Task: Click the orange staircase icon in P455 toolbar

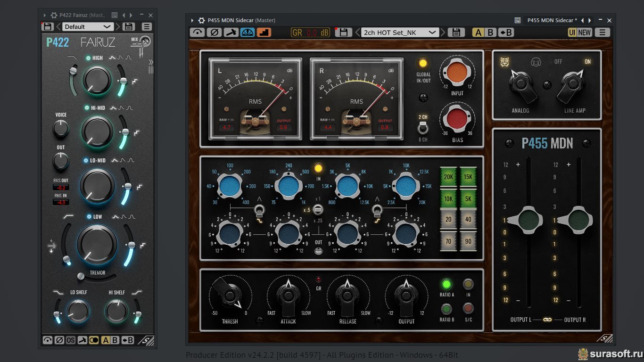Action: (264, 33)
